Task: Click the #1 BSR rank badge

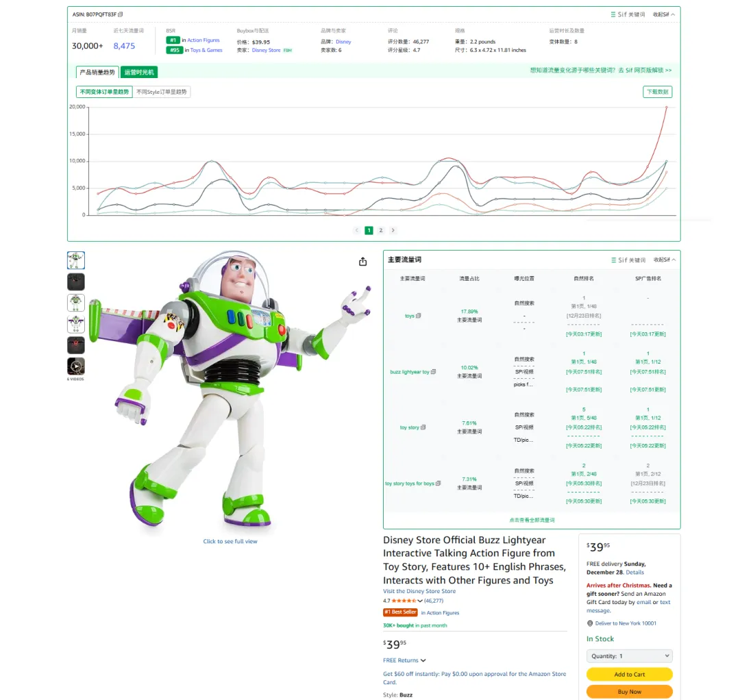Action: tap(173, 40)
